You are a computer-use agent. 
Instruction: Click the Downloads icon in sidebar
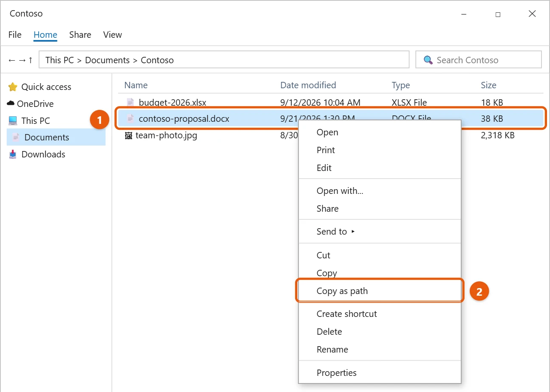(13, 154)
